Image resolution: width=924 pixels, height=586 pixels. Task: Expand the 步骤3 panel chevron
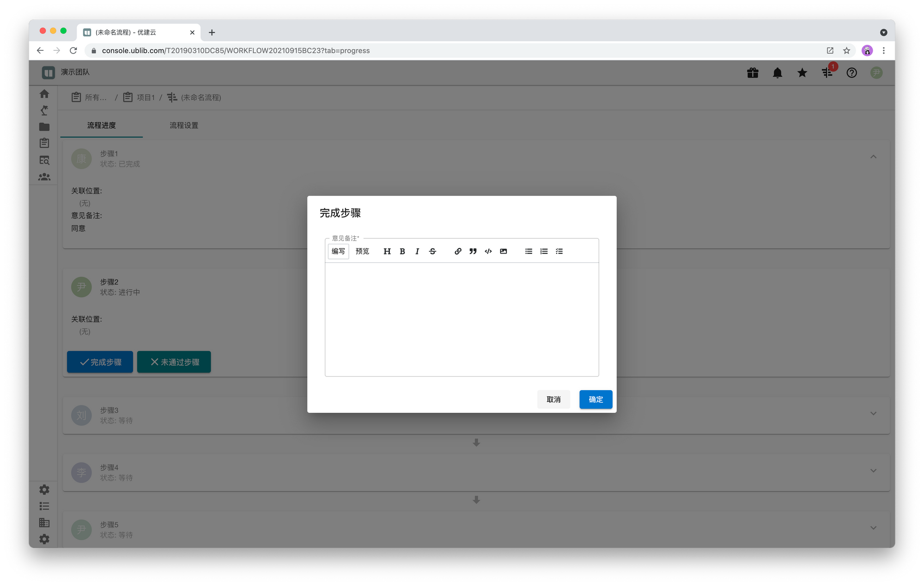873,413
